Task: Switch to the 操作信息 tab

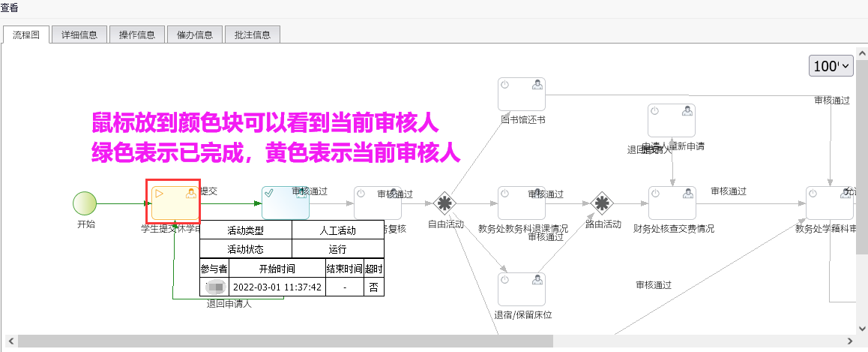Action: click(137, 35)
